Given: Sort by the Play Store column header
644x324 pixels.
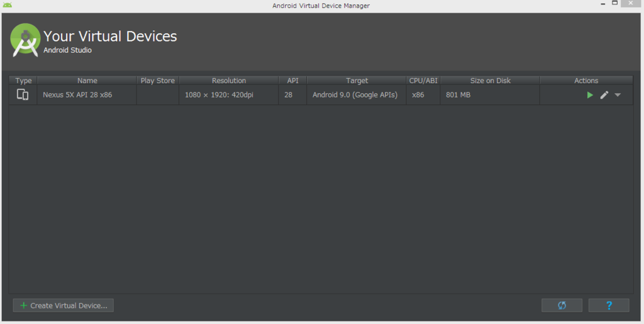Looking at the screenshot, I should 158,81.
